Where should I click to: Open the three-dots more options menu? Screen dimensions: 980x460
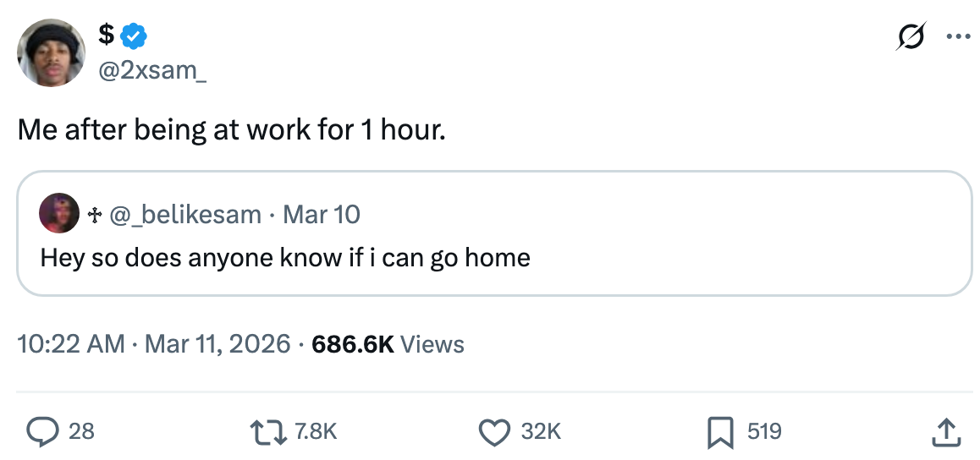pyautogui.click(x=957, y=38)
